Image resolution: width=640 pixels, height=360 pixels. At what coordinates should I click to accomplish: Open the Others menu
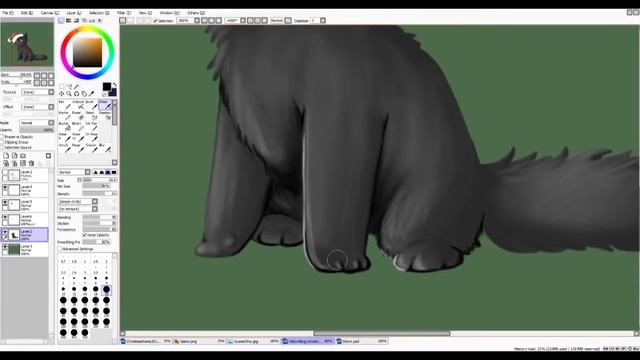coord(196,13)
